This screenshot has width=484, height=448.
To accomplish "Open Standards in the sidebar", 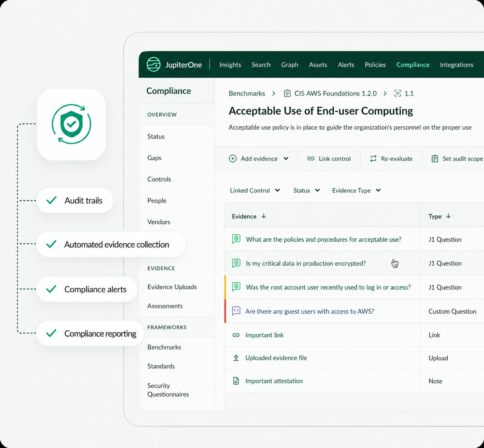I will pos(161,366).
